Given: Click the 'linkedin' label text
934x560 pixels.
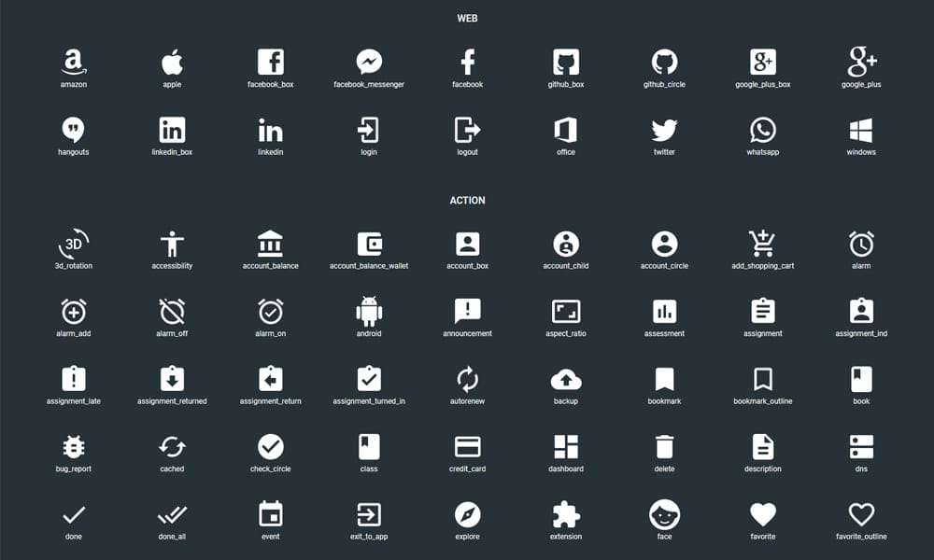Looking at the screenshot, I should coord(271,152).
